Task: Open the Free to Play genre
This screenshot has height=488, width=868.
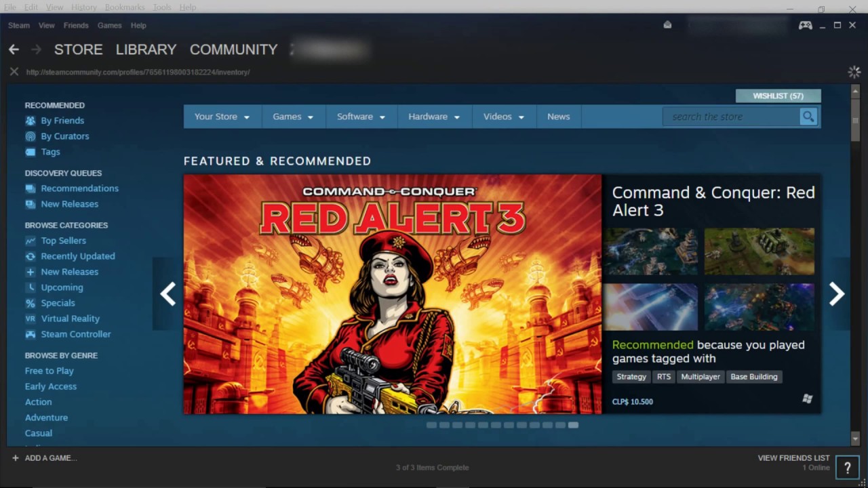Action: [x=50, y=371]
